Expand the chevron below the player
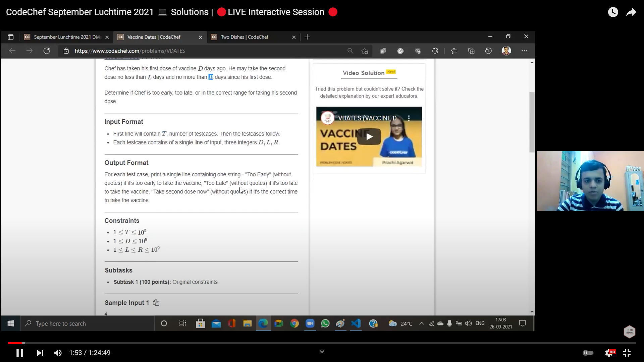644x362 pixels. click(322, 352)
